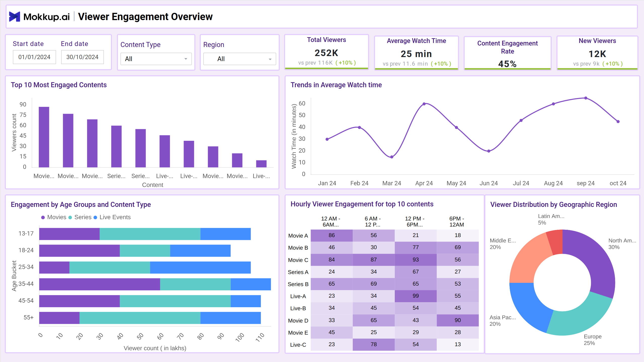Click the Series segment in 55+ bar

[x=140, y=318]
